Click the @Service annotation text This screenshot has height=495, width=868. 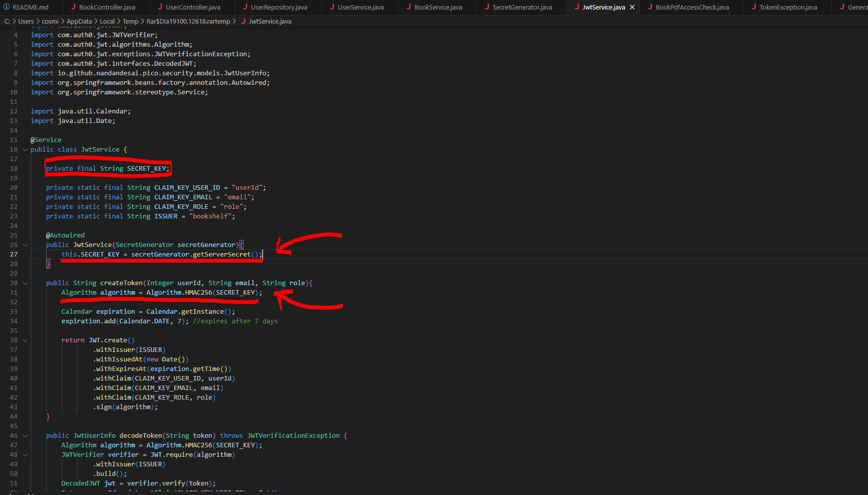46,140
